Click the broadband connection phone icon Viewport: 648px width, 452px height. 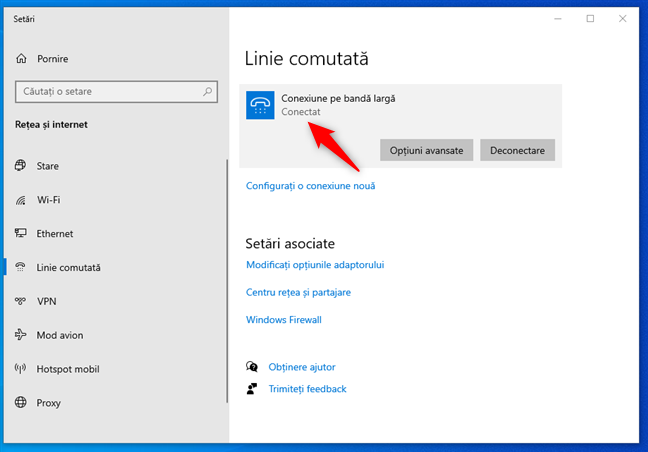click(262, 105)
